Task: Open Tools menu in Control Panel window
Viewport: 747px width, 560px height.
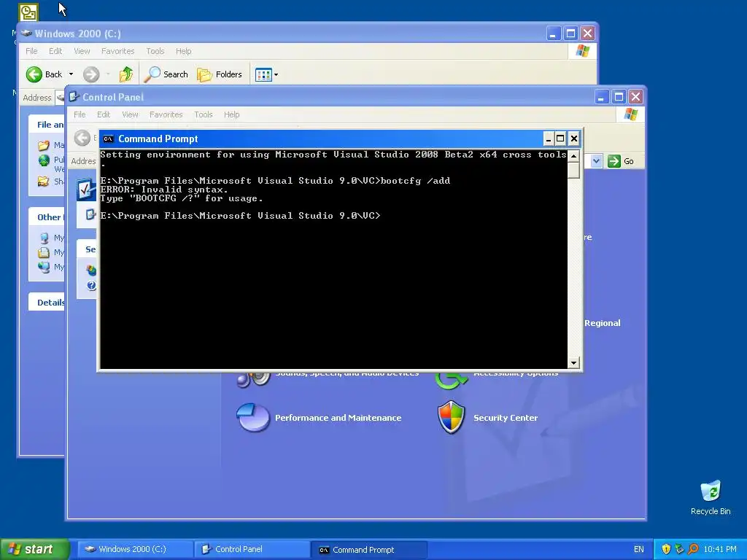Action: tap(203, 114)
